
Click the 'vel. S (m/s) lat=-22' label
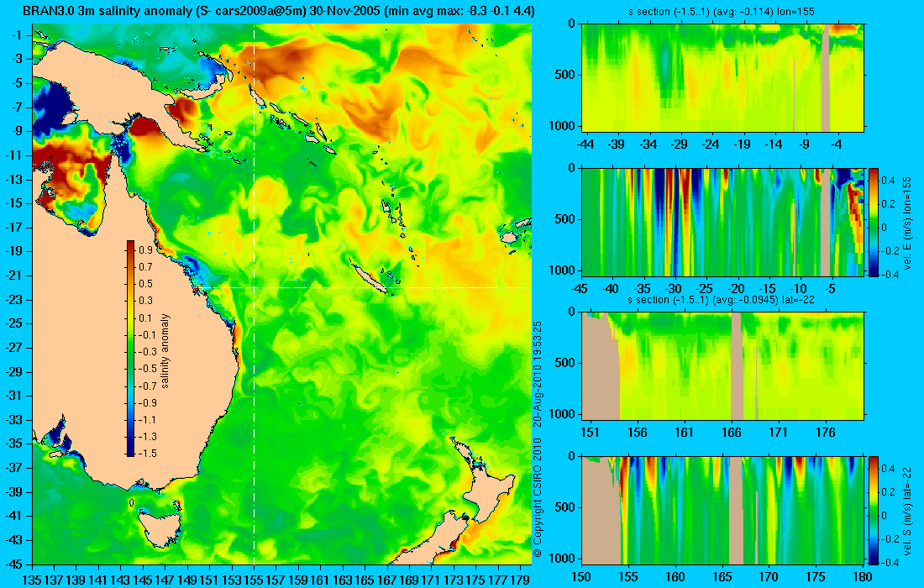907,510
